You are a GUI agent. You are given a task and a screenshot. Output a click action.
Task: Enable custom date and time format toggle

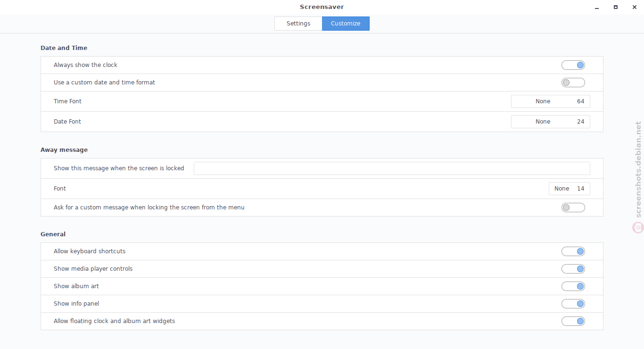(573, 83)
